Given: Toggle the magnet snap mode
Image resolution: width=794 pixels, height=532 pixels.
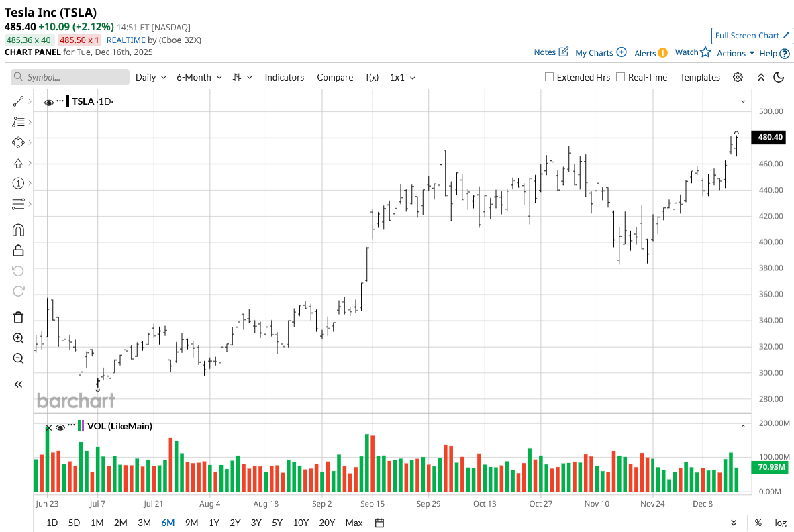Looking at the screenshot, I should click(18, 230).
